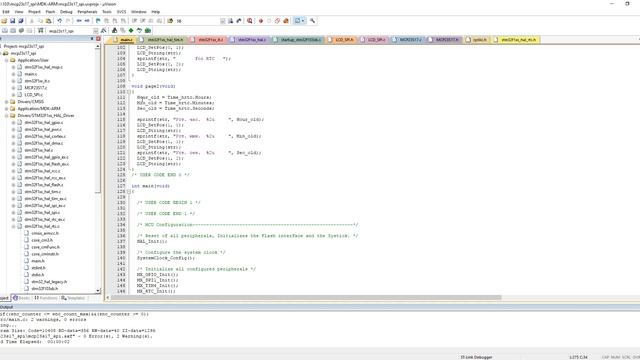Open window layout dropdown in toolbar
This screenshot has height=360, width=640.
tap(303, 21)
